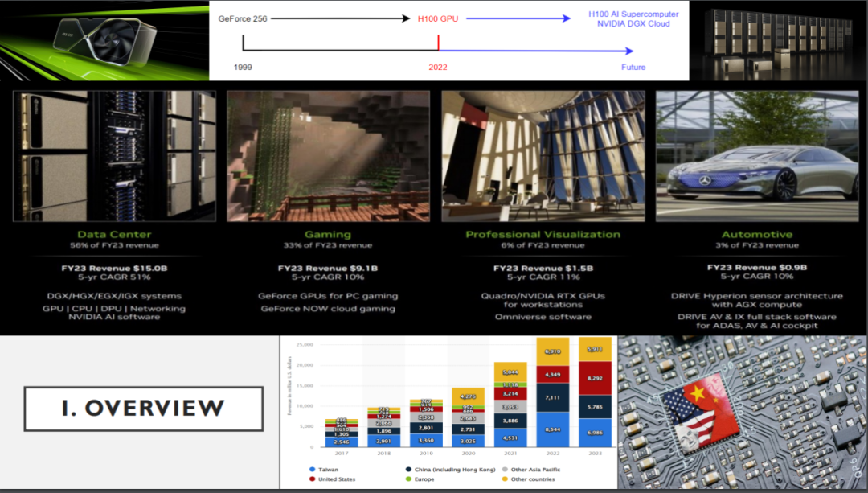
Task: Select "6% of FY23 revenue" text
Action: point(543,245)
